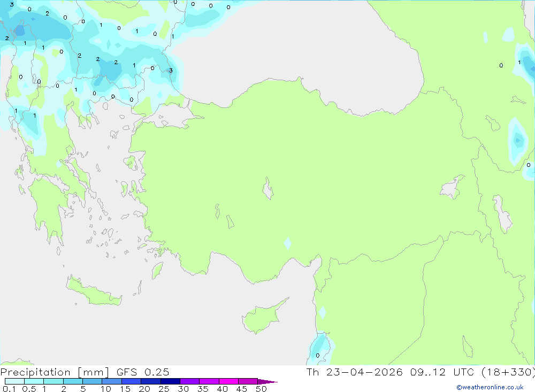Select the 2–5 mm legend color swatch
Screen dimensions: 535x392
click(73, 381)
